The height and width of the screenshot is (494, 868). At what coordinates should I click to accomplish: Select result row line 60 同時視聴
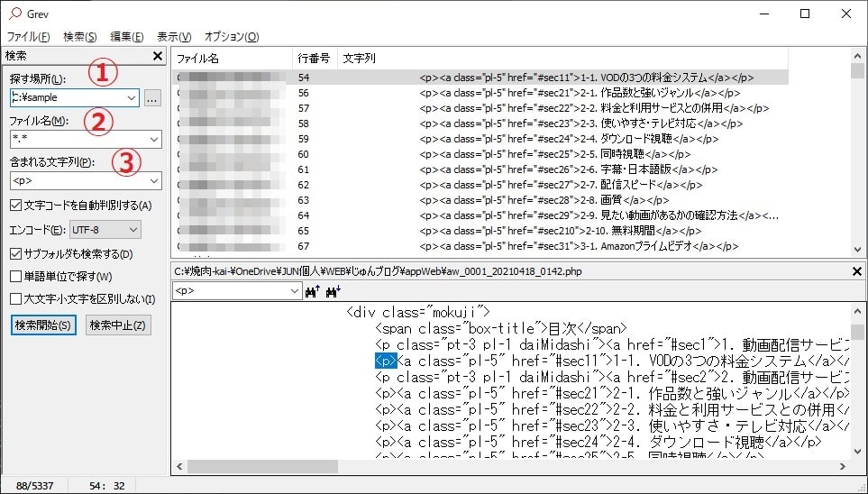click(480, 154)
